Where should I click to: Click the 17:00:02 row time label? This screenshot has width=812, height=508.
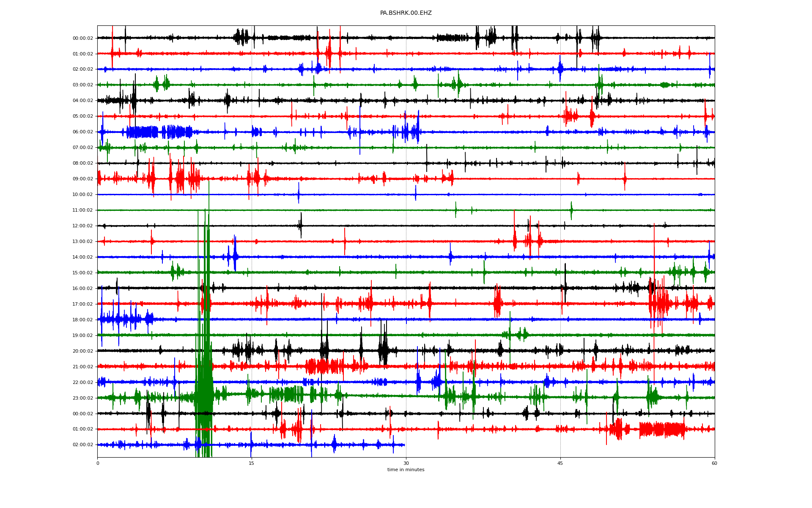pyautogui.click(x=82, y=304)
